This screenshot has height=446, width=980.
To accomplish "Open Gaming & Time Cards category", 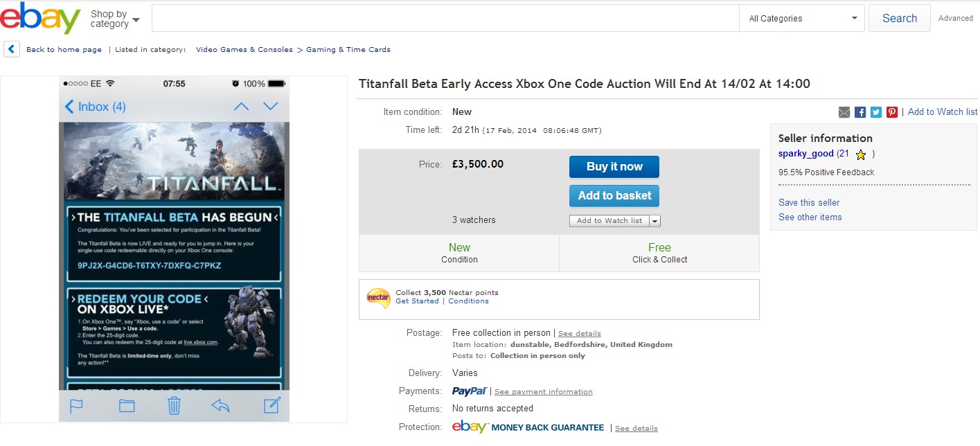I will pos(348,50).
